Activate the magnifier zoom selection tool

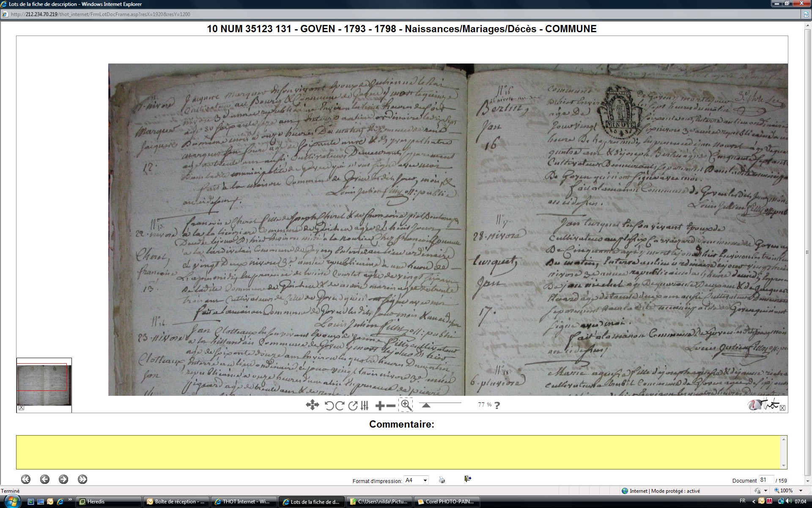406,405
